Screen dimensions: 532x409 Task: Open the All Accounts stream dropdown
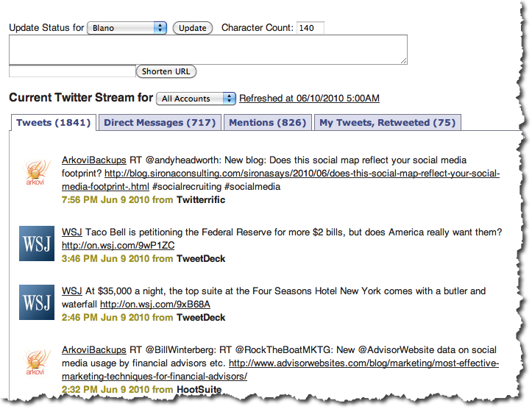click(x=196, y=99)
